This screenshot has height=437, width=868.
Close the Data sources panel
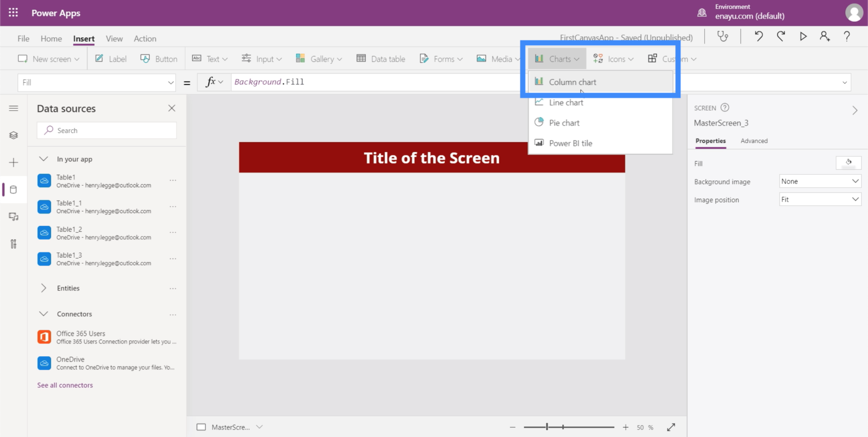pos(172,108)
